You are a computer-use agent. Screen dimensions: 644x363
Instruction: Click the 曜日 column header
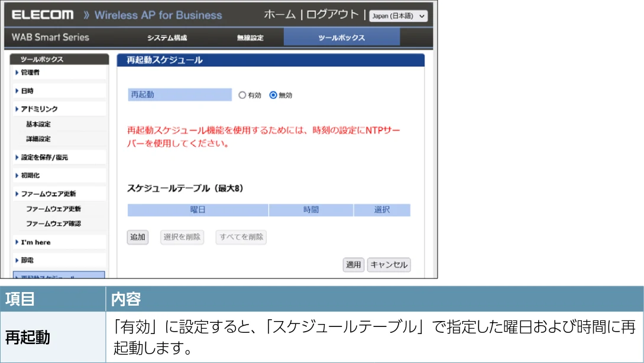click(198, 210)
